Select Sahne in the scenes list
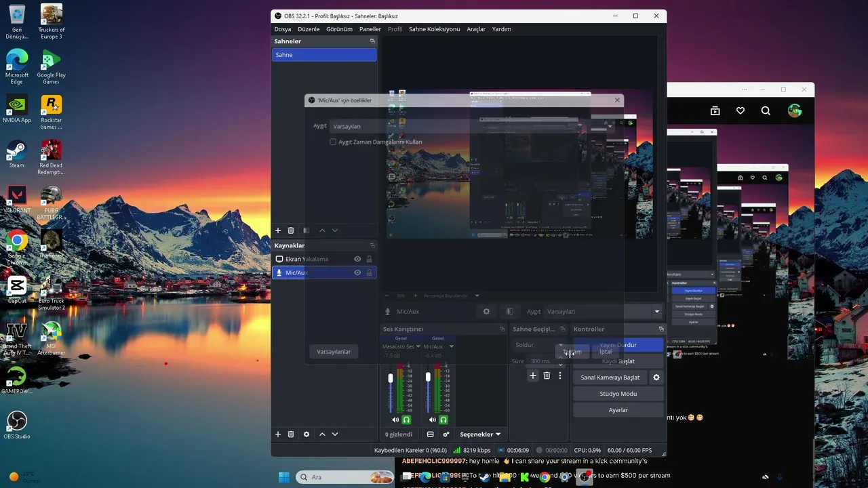 pyautogui.click(x=324, y=55)
